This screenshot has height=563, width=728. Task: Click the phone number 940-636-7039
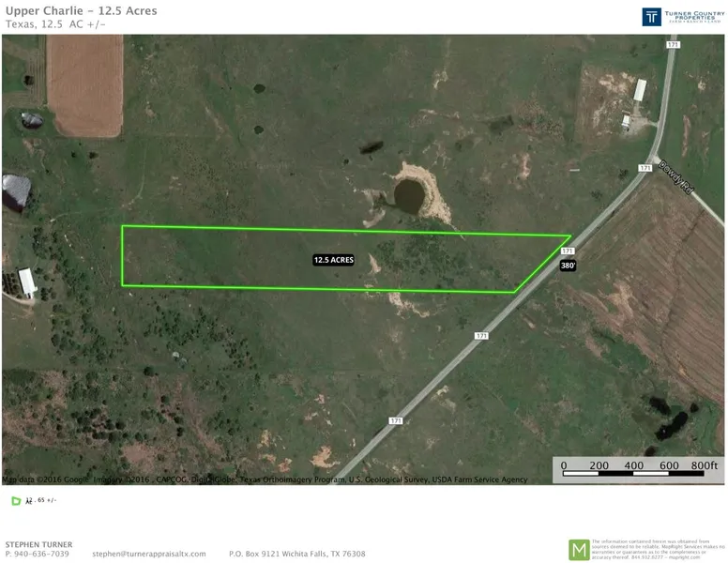[42, 554]
